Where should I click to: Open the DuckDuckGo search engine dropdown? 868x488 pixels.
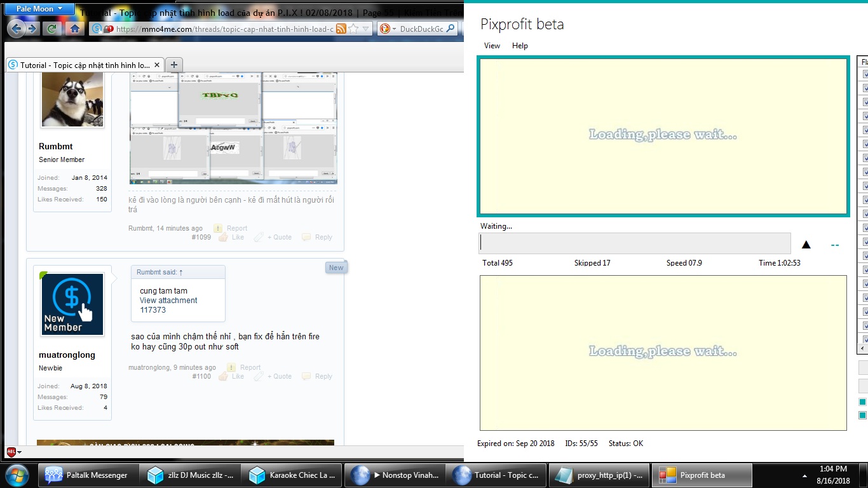click(x=388, y=29)
